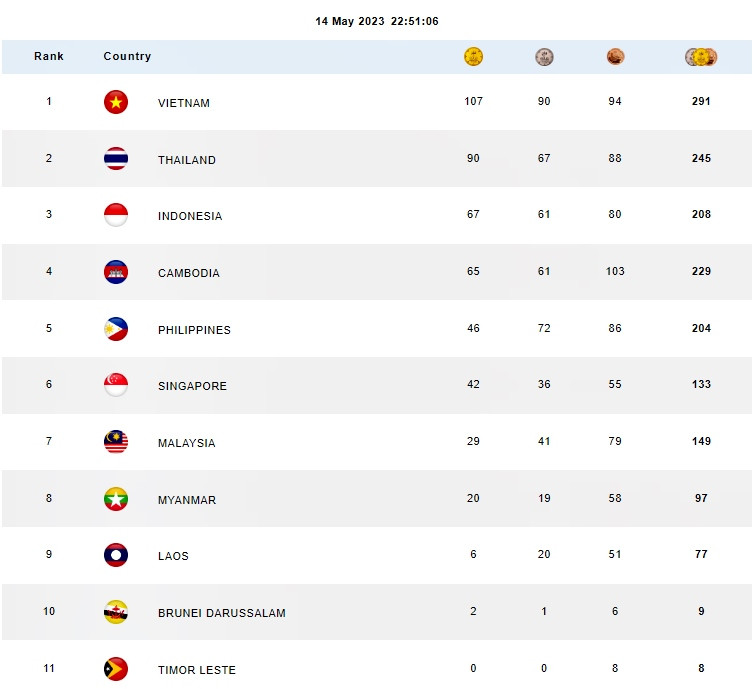Click the bronze medal column icon
The image size is (755, 689).
[x=615, y=57]
